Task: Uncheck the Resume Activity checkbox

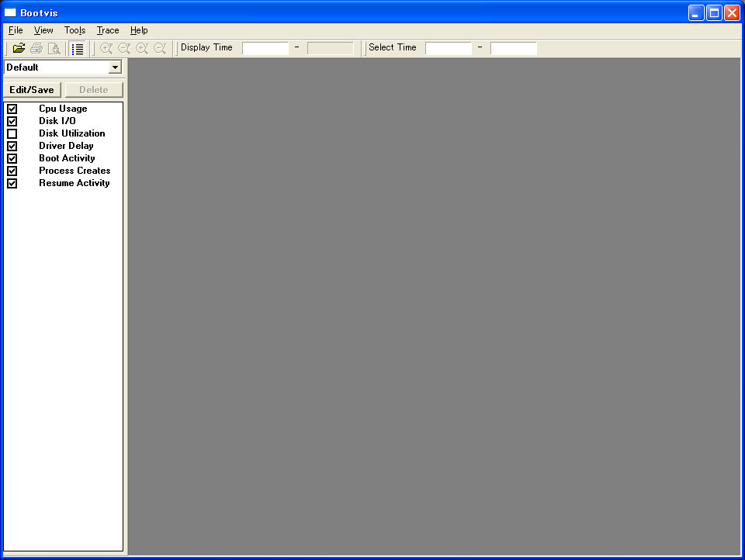Action: (12, 184)
